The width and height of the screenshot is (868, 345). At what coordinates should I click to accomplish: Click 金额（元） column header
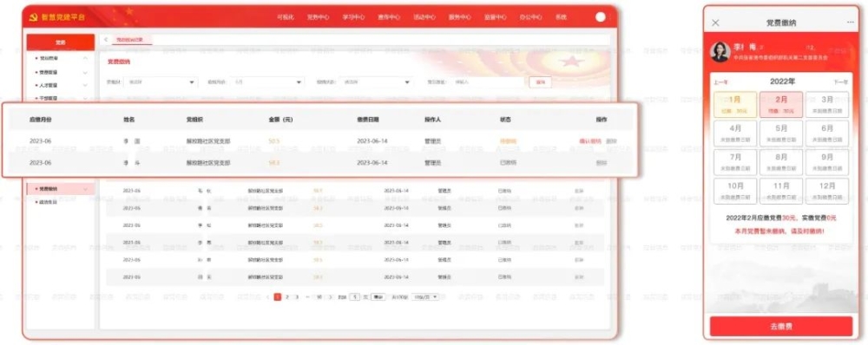[280, 119]
